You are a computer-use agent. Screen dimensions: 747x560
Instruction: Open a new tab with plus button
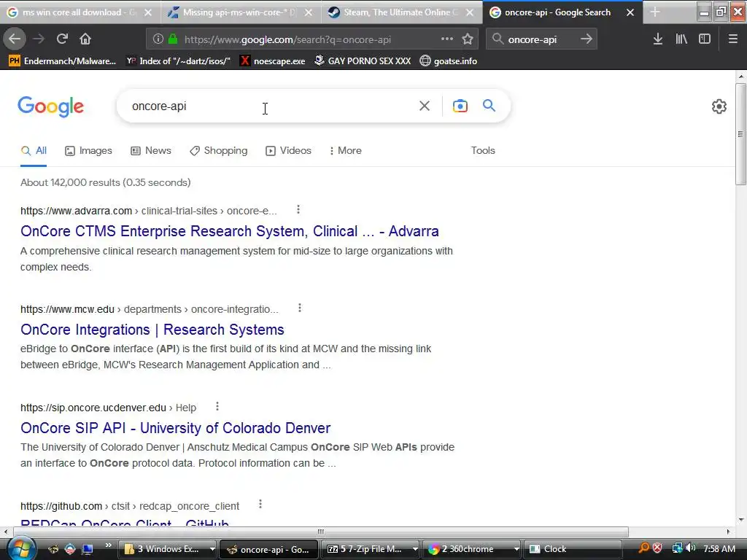[655, 12]
